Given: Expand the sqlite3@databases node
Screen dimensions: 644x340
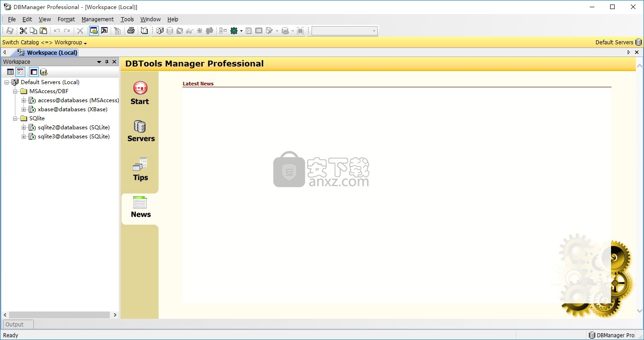Looking at the screenshot, I should [24, 137].
